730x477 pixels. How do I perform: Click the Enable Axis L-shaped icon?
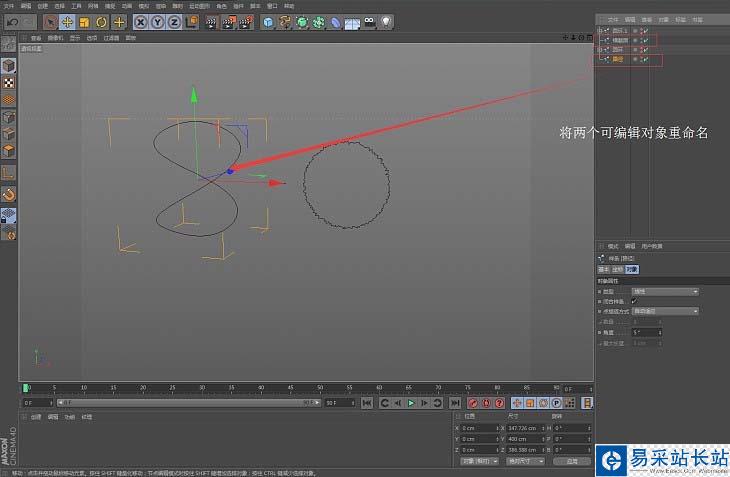(x=8, y=173)
